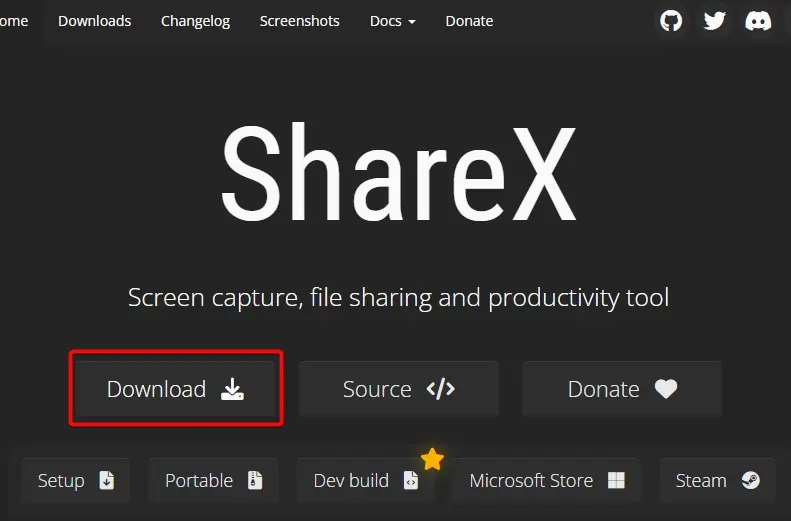Open Screenshots in the navigation bar
The image size is (791, 521).
pyautogui.click(x=299, y=21)
